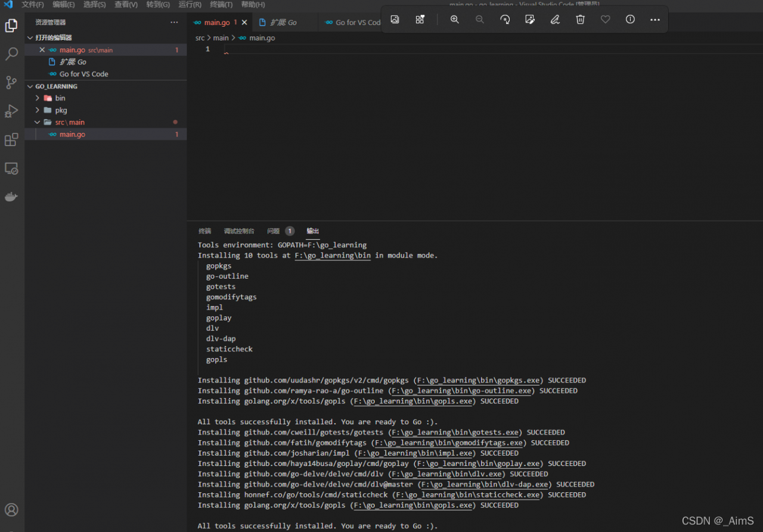Open the Remote Explorer view
This screenshot has height=532, width=763.
[x=11, y=169]
